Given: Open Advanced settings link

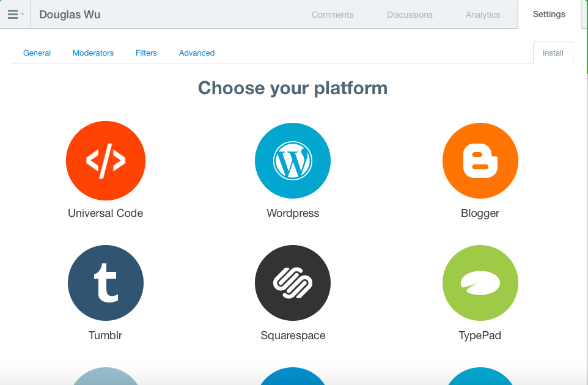Looking at the screenshot, I should (196, 53).
